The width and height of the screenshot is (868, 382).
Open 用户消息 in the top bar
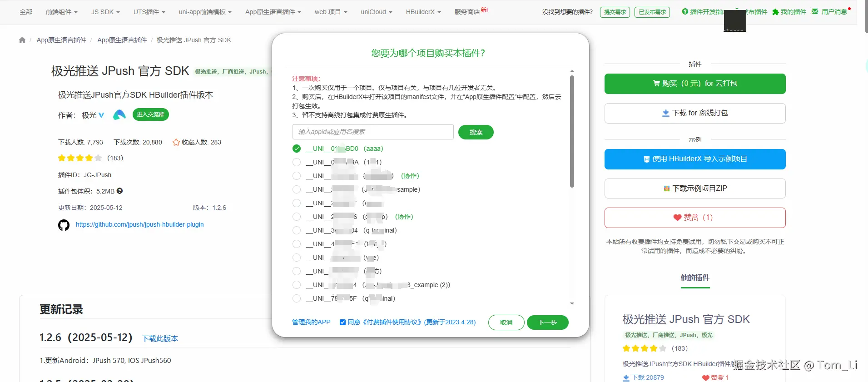834,12
